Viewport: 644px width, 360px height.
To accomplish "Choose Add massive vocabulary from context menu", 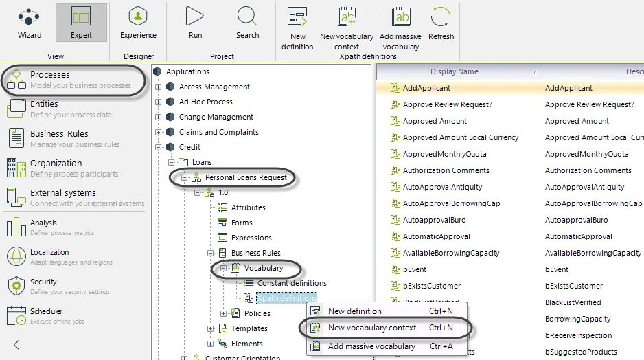I will click(x=387, y=346).
